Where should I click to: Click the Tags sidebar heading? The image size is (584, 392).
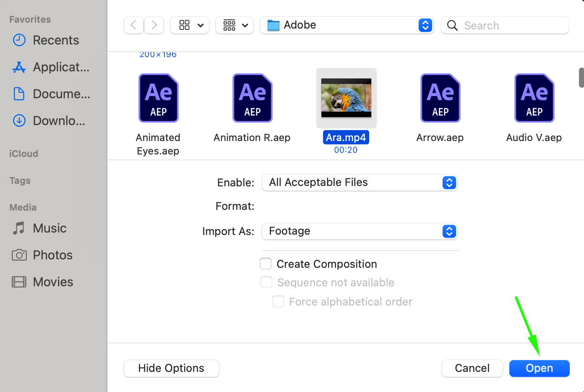(20, 180)
